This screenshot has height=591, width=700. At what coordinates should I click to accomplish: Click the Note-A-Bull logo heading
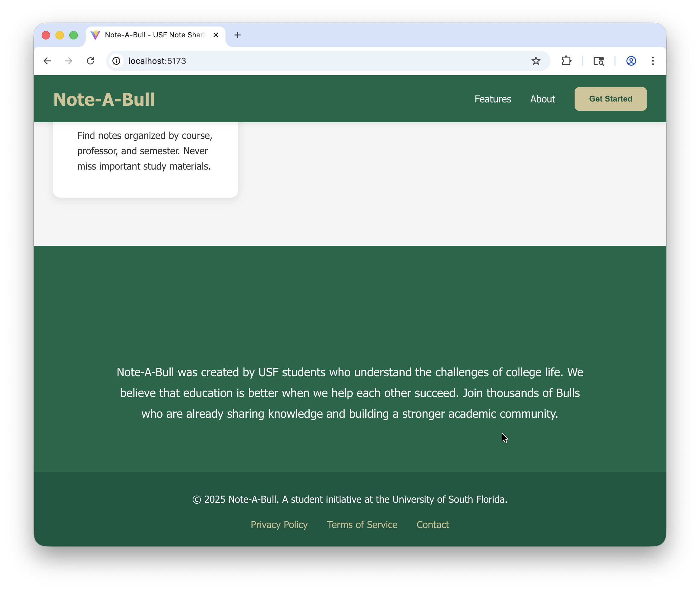104,99
